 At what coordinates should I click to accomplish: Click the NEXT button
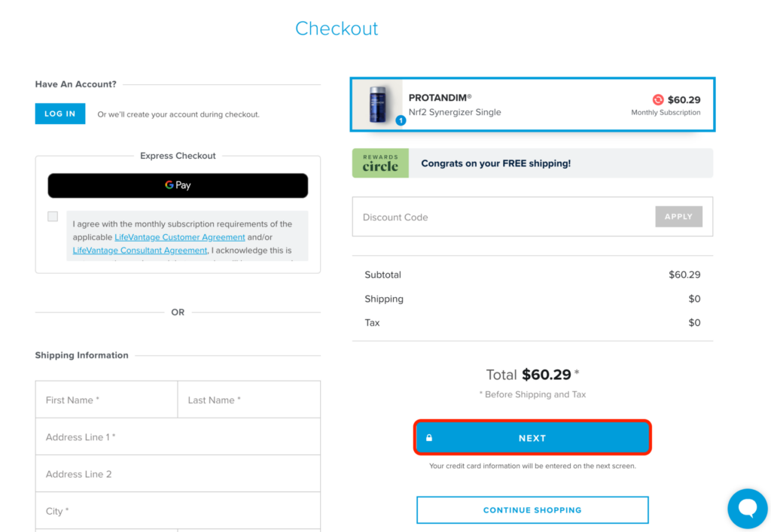(532, 438)
